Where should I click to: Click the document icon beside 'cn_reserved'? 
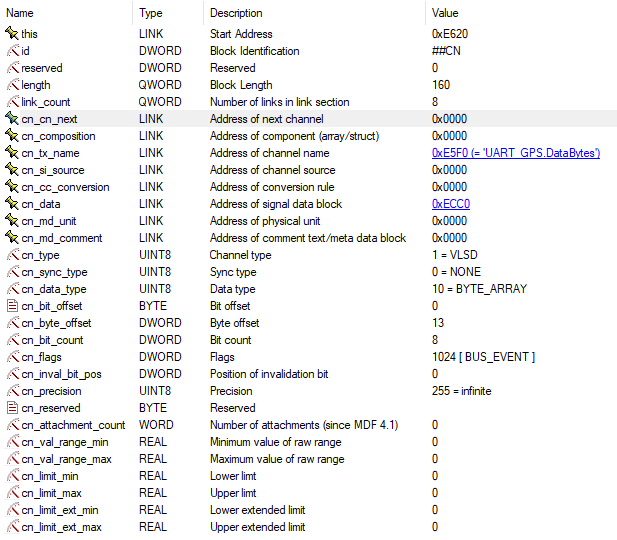pyautogui.click(x=13, y=408)
